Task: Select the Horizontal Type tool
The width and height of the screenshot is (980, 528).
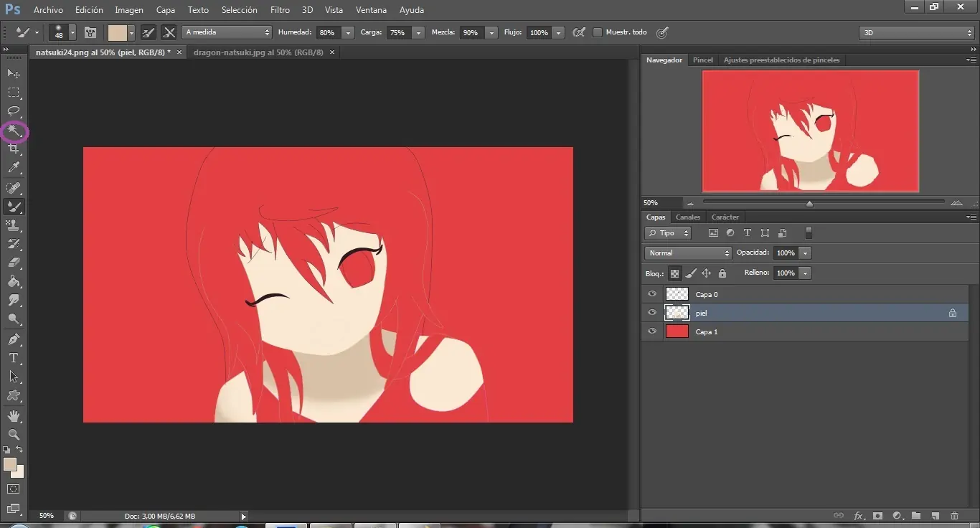Action: [14, 358]
